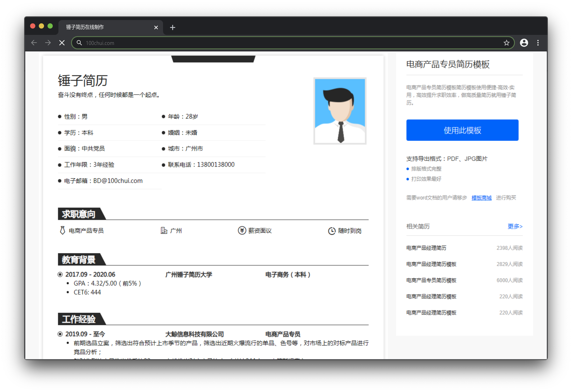Screen dimensions: 572x392
Task: Click the browser back arrow
Action: click(x=34, y=43)
